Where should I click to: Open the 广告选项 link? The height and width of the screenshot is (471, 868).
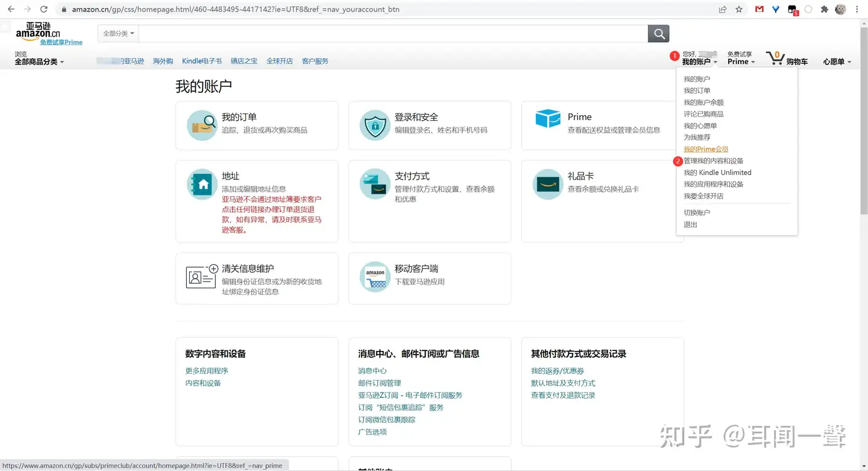(373, 432)
